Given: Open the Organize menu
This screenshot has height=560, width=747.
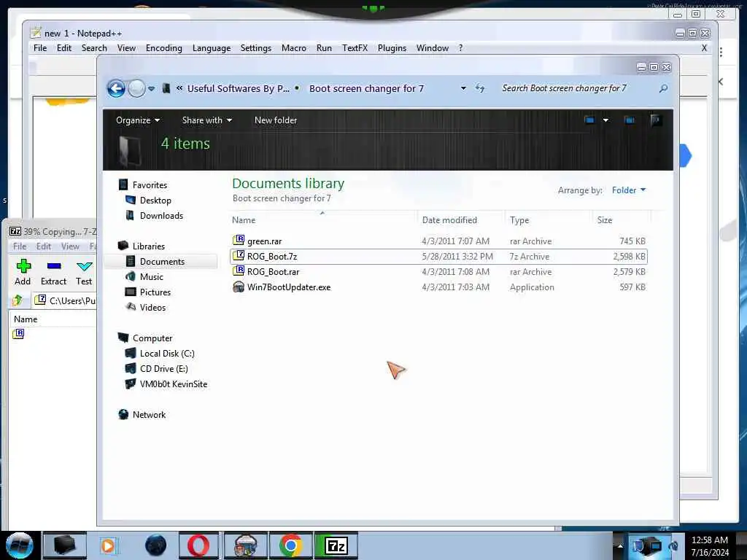Looking at the screenshot, I should [x=138, y=120].
